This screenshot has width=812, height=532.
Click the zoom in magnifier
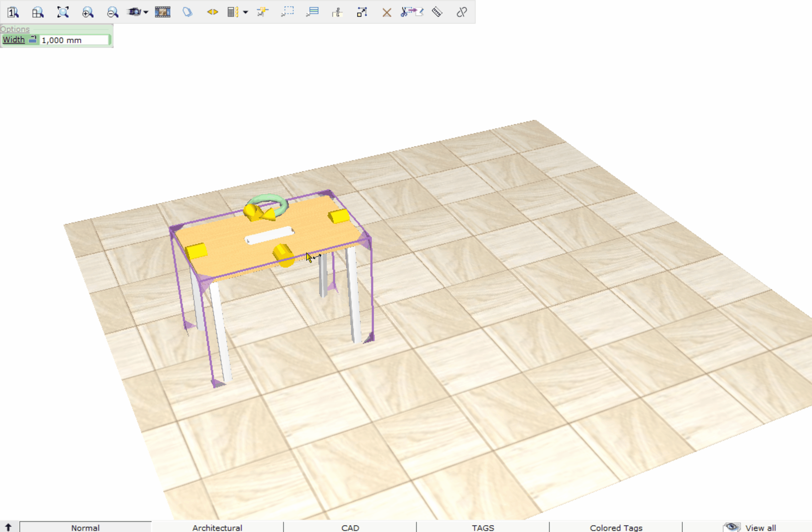88,12
